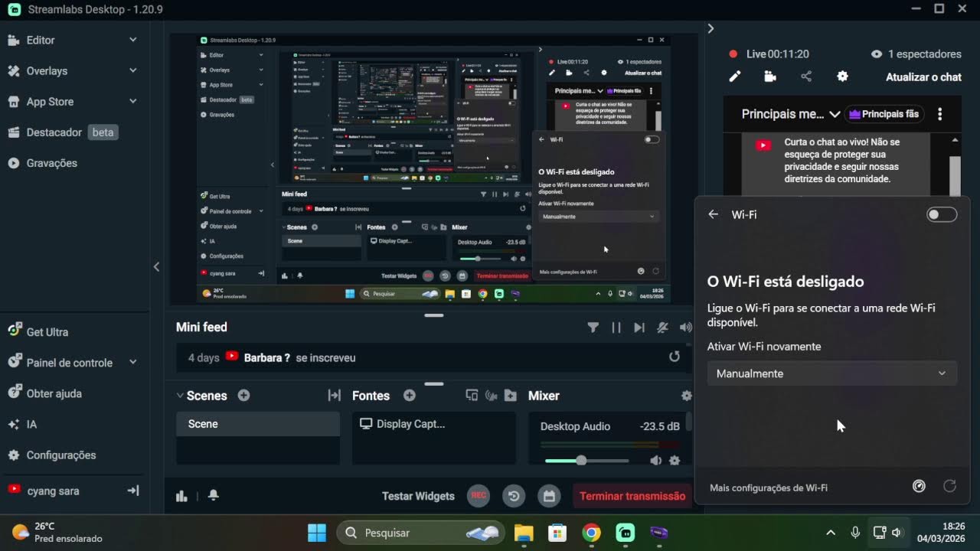Open the notifications bell

point(214,496)
